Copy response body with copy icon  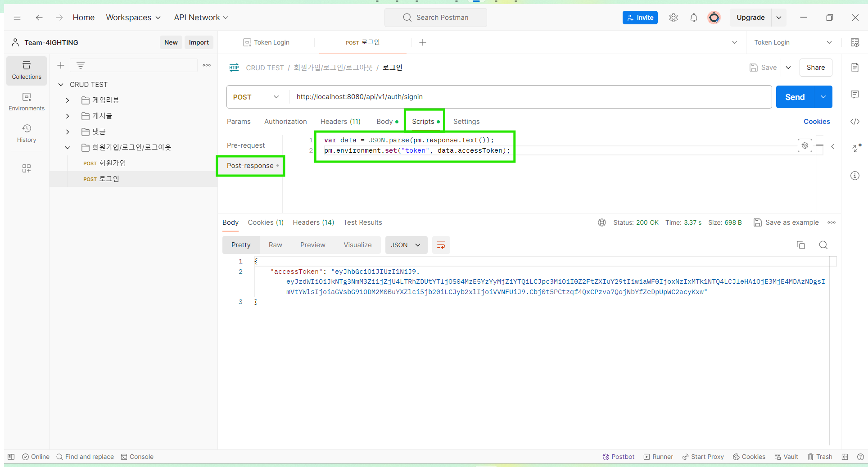pos(801,245)
